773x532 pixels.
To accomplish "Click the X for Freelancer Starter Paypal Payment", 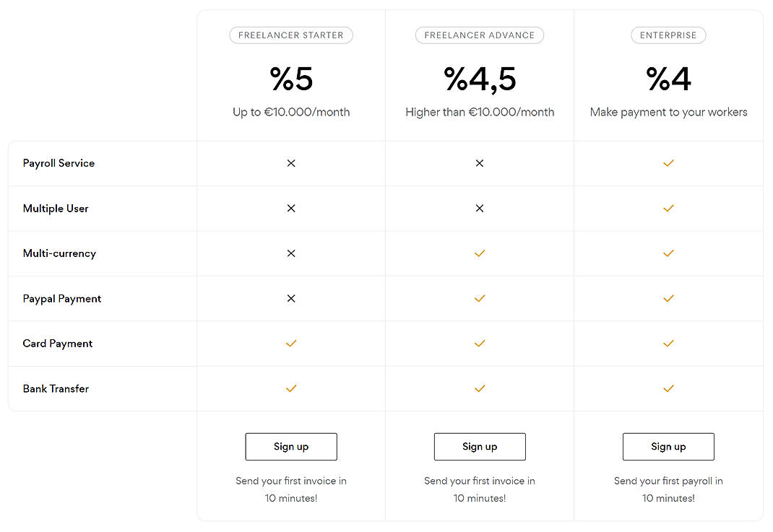I will [291, 298].
